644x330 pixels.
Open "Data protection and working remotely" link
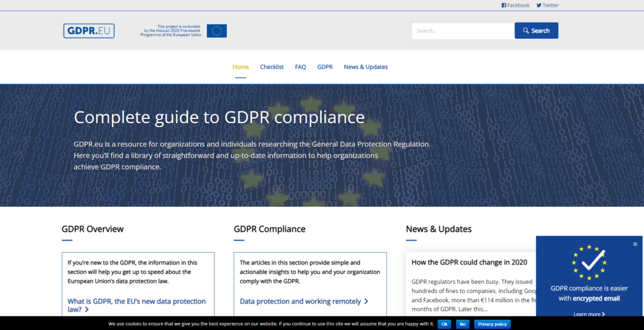pos(304,301)
